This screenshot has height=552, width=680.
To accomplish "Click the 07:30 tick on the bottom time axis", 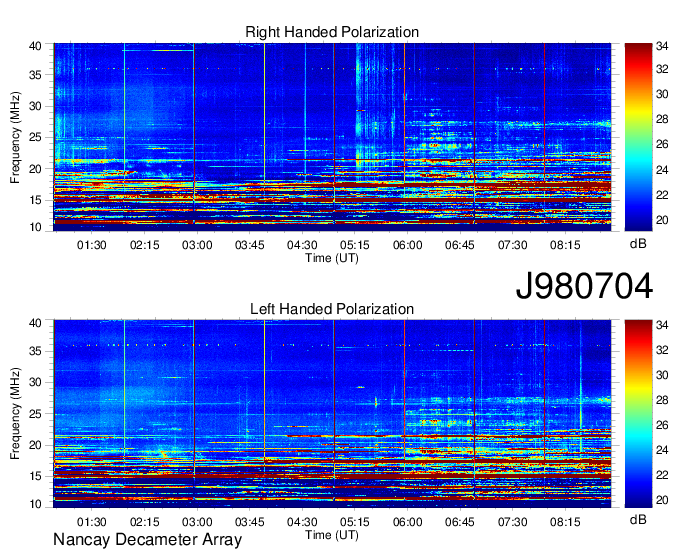I will tap(512, 522).
